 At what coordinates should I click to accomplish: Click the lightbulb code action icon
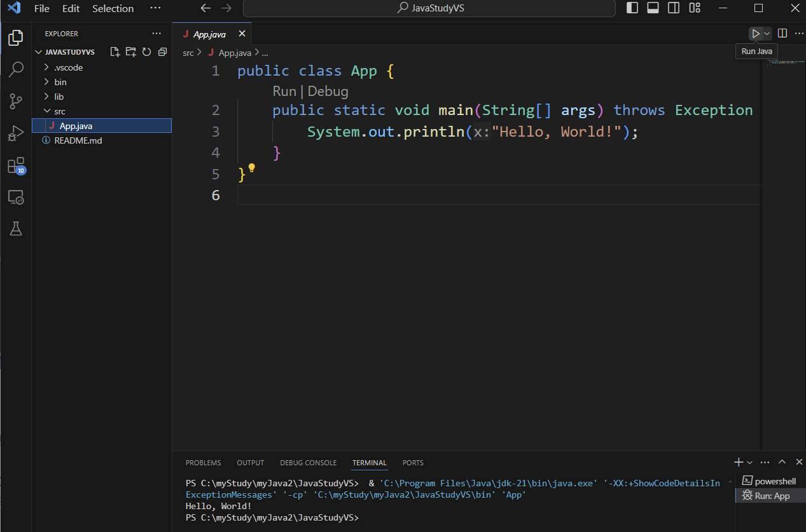pyautogui.click(x=251, y=168)
